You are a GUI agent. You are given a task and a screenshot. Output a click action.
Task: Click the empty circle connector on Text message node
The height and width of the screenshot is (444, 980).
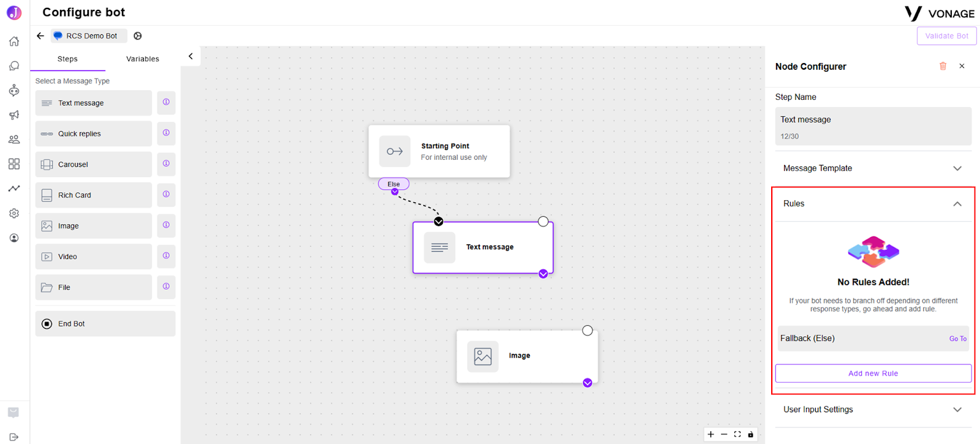(543, 222)
